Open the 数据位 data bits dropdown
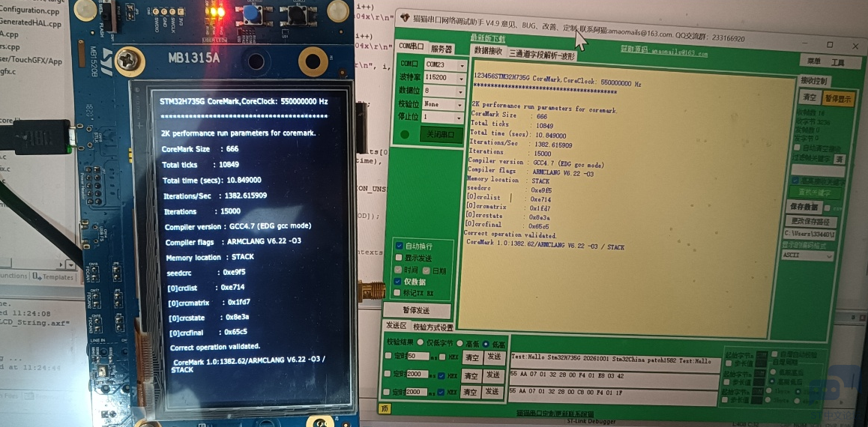 point(443,91)
